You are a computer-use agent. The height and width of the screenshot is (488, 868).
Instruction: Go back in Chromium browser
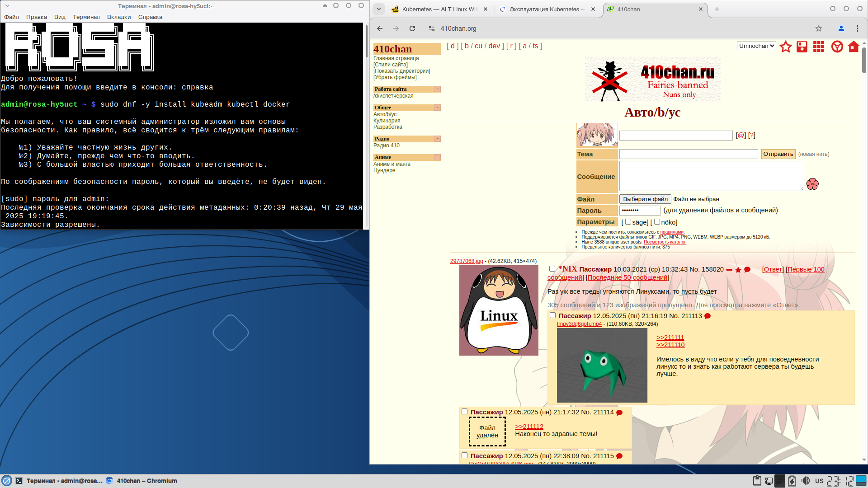[x=380, y=28]
